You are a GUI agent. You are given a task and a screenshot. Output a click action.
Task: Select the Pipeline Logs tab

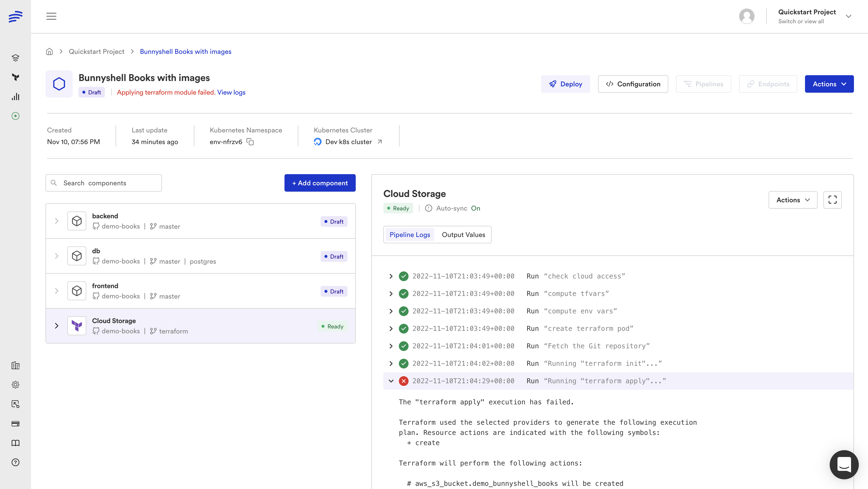pyautogui.click(x=410, y=235)
